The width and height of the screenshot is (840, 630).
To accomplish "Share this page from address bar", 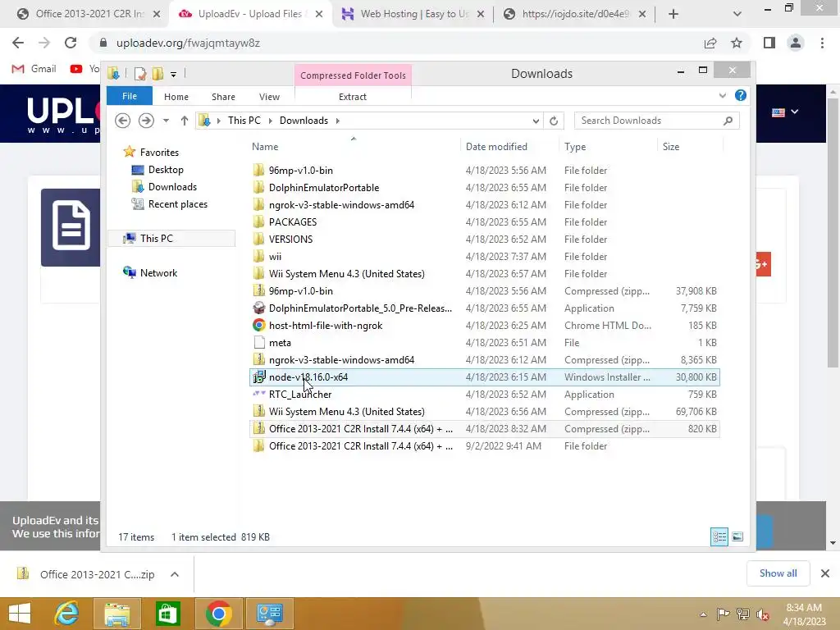I will pyautogui.click(x=710, y=43).
